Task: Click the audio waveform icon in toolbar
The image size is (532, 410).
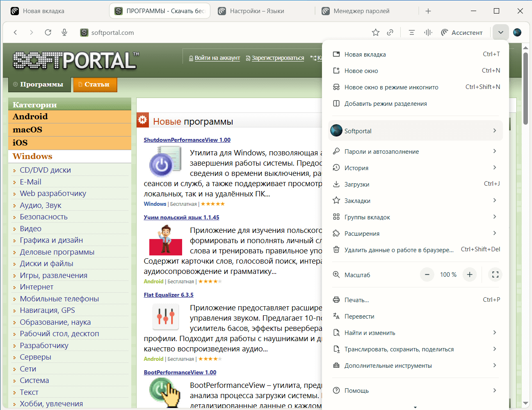Action: coord(428,32)
